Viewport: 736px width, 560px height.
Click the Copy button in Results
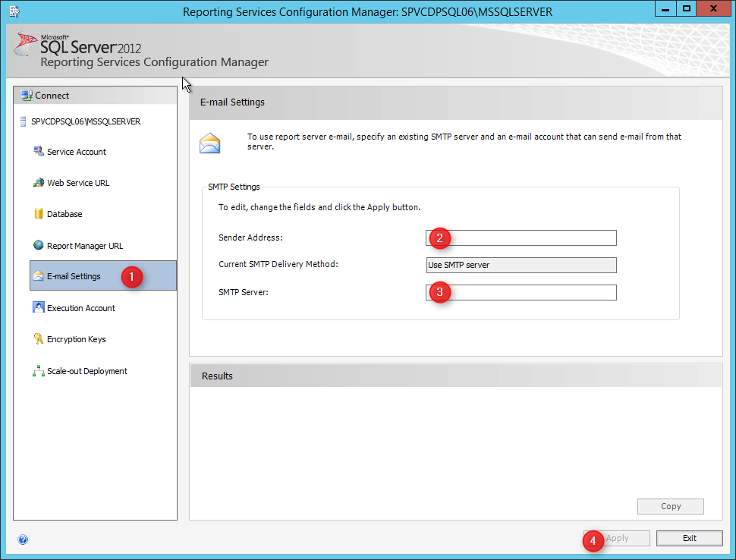670,506
